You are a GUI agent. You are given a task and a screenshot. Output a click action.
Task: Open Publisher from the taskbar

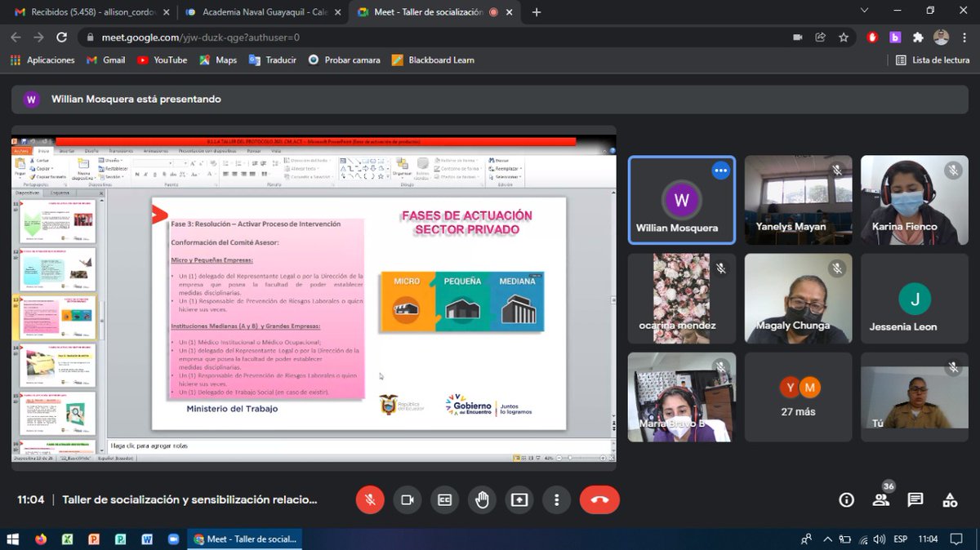tap(120, 539)
